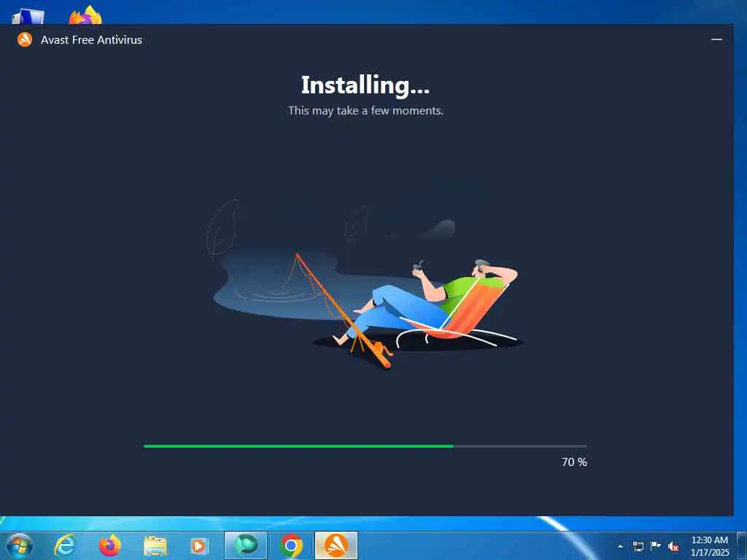The image size is (747, 560).
Task: Open Google Chrome from the taskbar
Action: pos(290,545)
